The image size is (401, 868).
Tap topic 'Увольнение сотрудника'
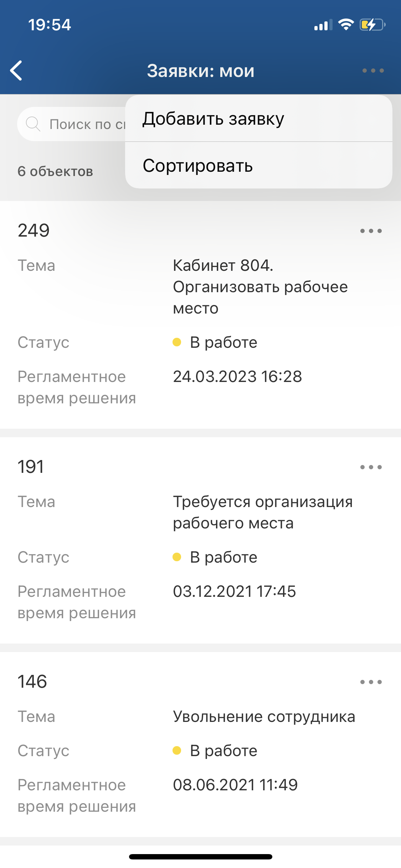point(264,717)
